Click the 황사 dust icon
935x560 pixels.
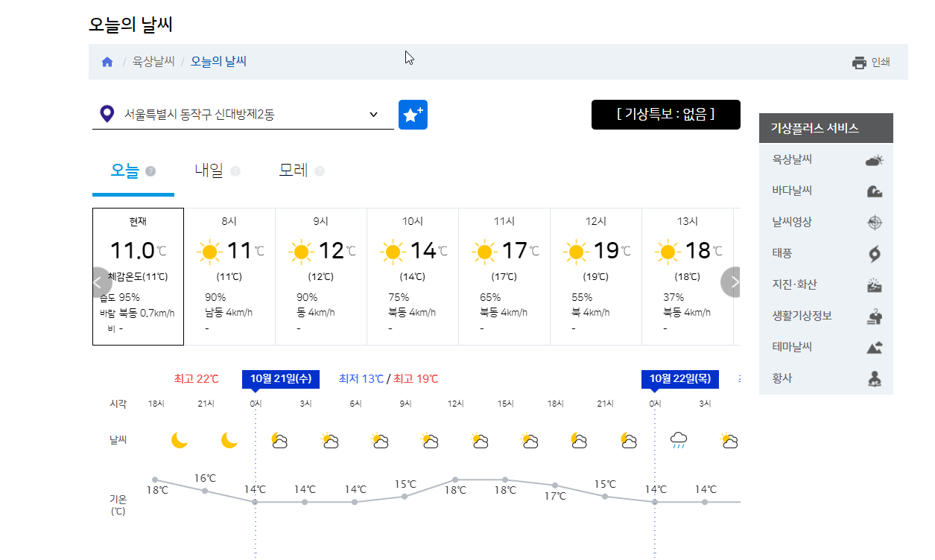point(875,378)
